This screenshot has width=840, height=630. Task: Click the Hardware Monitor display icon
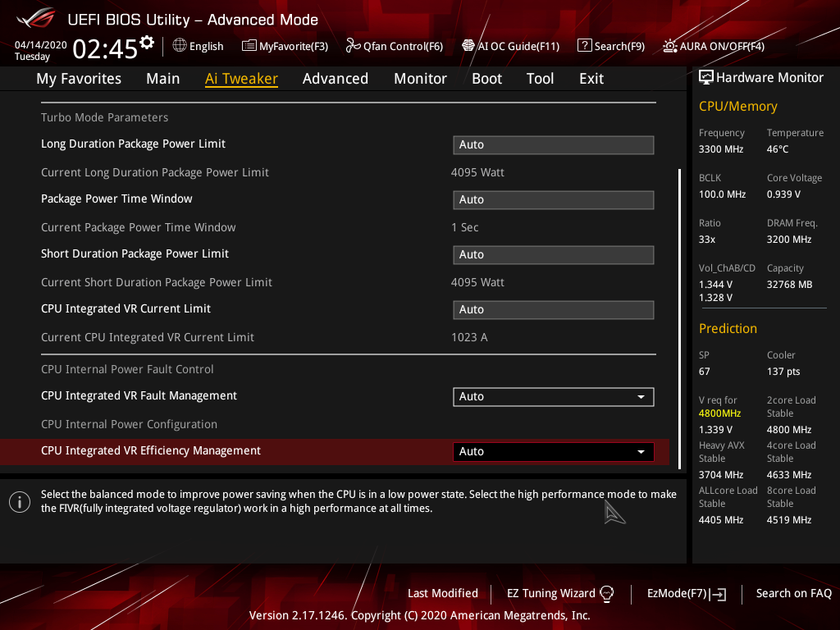pyautogui.click(x=706, y=78)
